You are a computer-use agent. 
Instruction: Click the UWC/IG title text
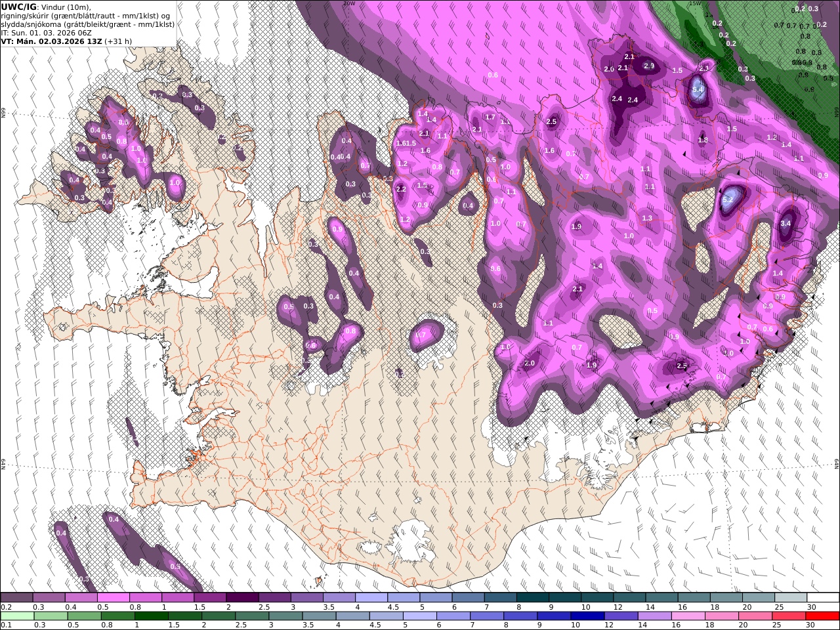tap(19, 7)
